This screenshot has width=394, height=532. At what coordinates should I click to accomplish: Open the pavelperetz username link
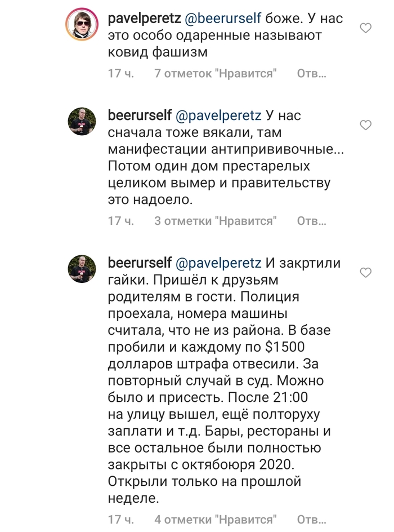(143, 18)
